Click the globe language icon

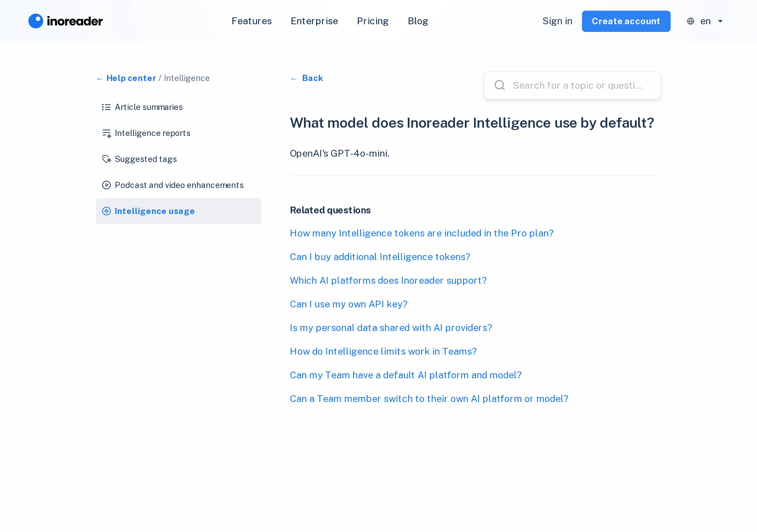(x=690, y=21)
